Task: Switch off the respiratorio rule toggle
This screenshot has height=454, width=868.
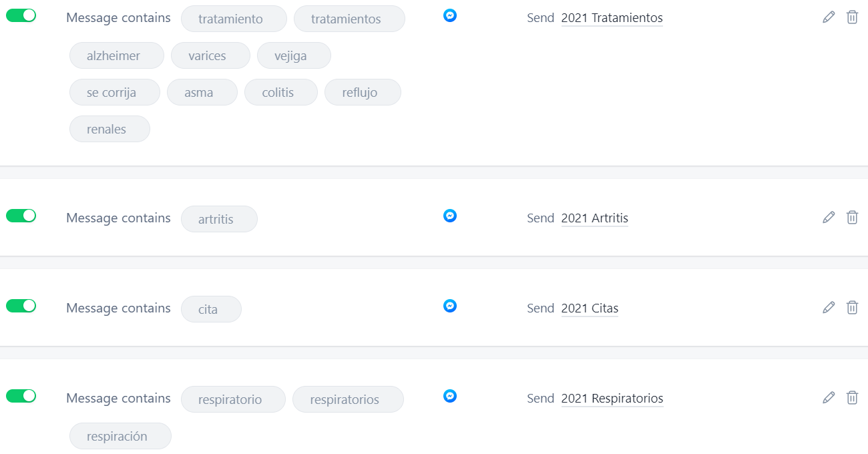Action: point(21,396)
